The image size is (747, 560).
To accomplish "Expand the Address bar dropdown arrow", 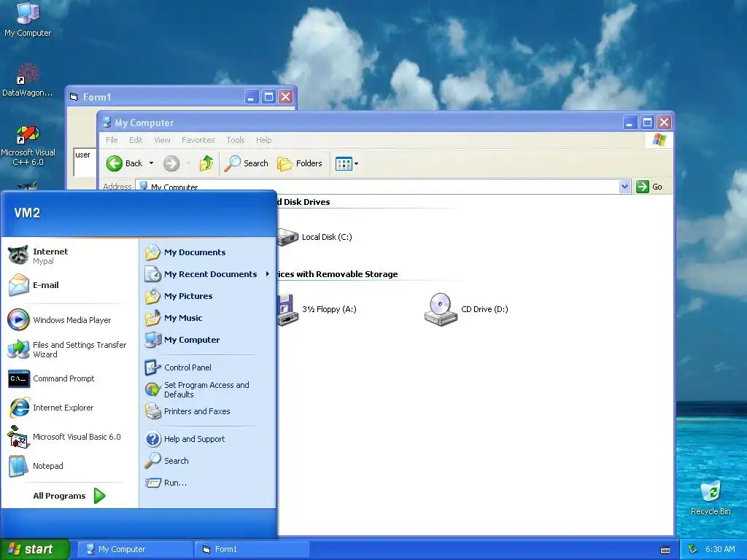I will (x=624, y=187).
